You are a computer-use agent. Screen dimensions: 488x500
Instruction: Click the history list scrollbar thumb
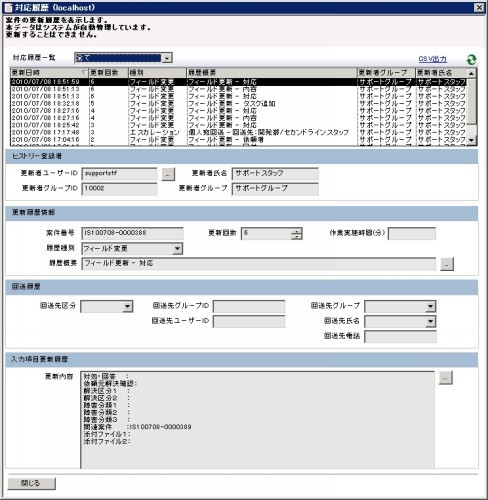click(x=472, y=101)
